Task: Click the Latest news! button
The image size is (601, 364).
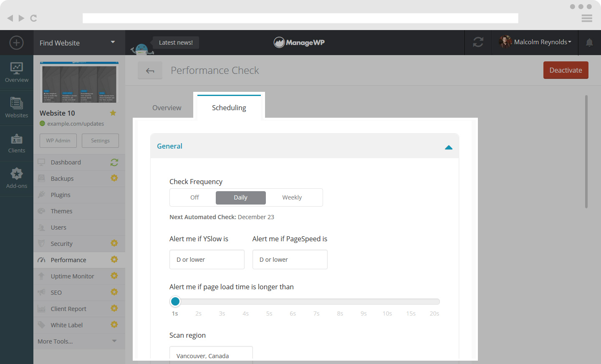Action: pyautogui.click(x=176, y=43)
